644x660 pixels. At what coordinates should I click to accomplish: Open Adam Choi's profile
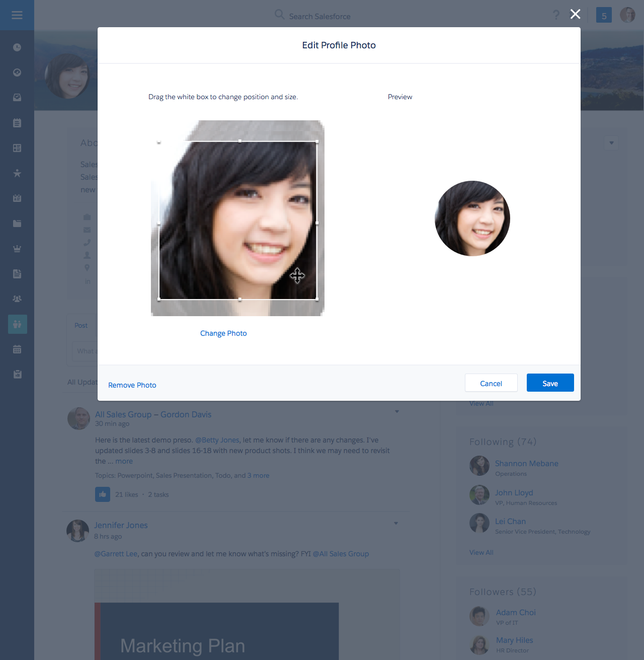(x=516, y=613)
